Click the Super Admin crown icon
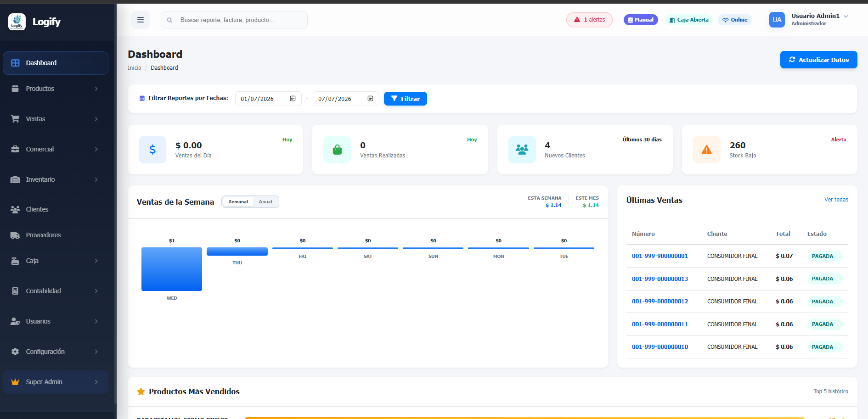868x419 pixels. click(15, 382)
